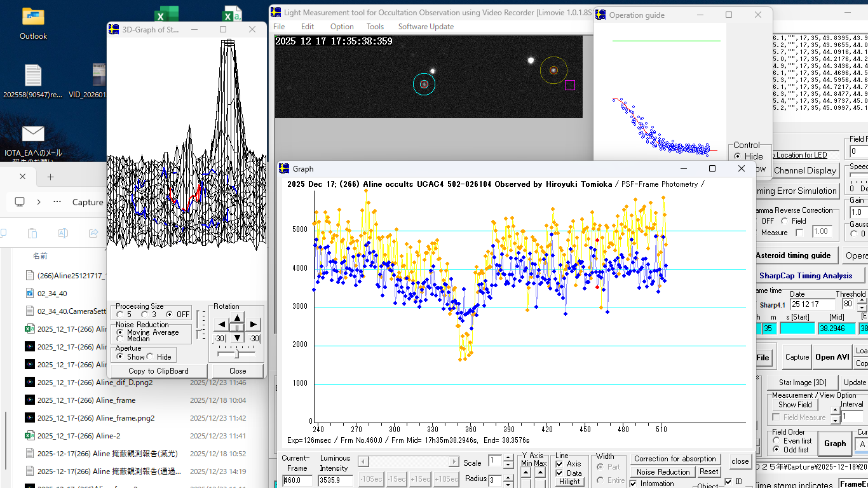Click the Current-Frame input field
This screenshot has height=488, width=868.
(297, 481)
